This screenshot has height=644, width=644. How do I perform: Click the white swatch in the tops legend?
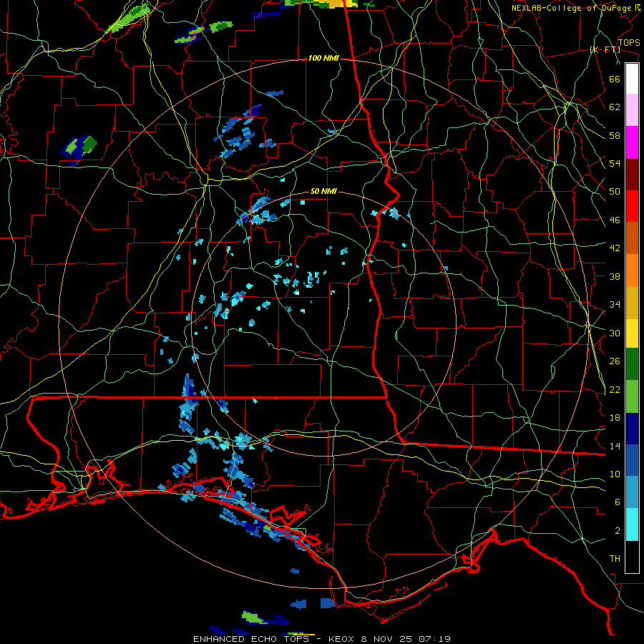coord(632,79)
